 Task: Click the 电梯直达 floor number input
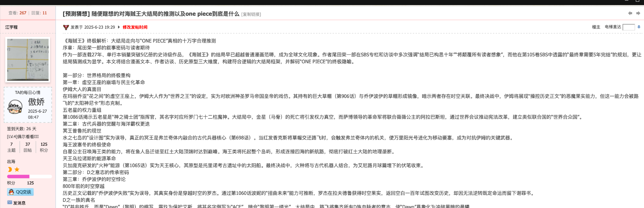tap(629, 27)
